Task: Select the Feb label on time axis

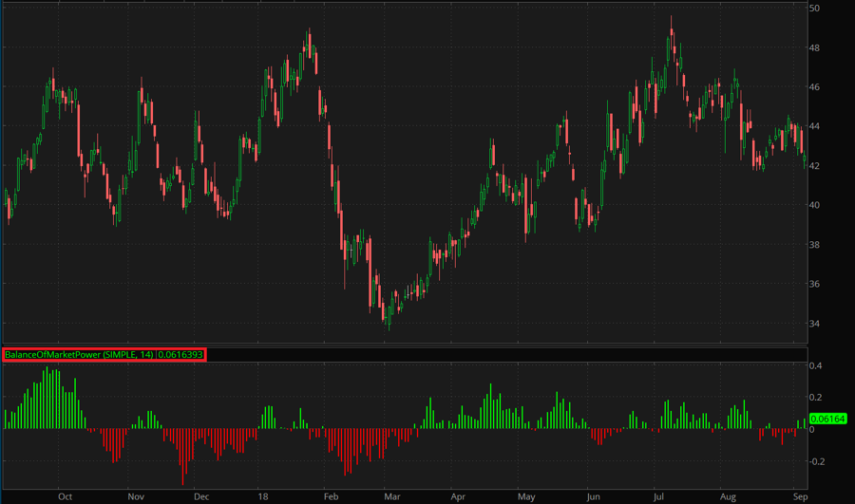Action: coord(331,495)
